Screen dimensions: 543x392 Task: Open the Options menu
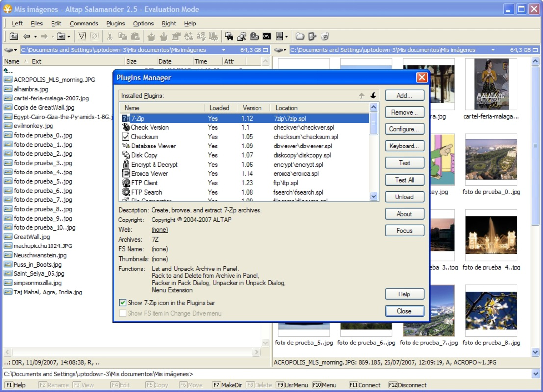click(143, 24)
